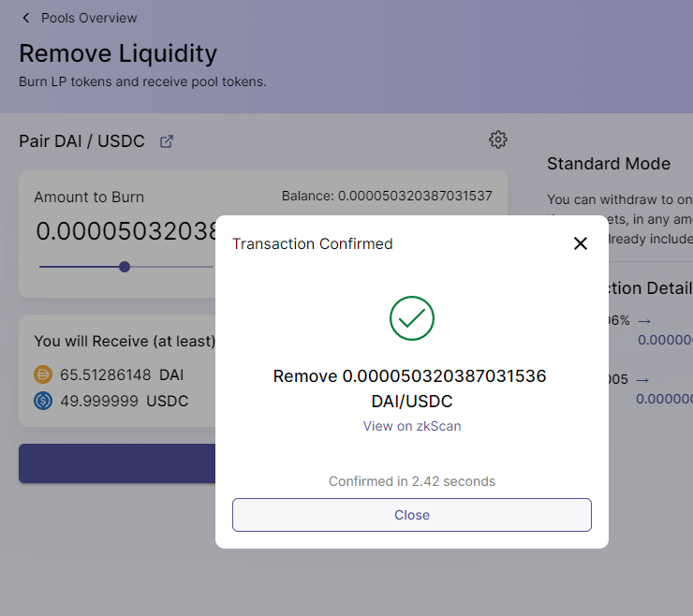This screenshot has width=693, height=616.
Task: Open pair DAI / USDC external link icon
Action: click(166, 141)
